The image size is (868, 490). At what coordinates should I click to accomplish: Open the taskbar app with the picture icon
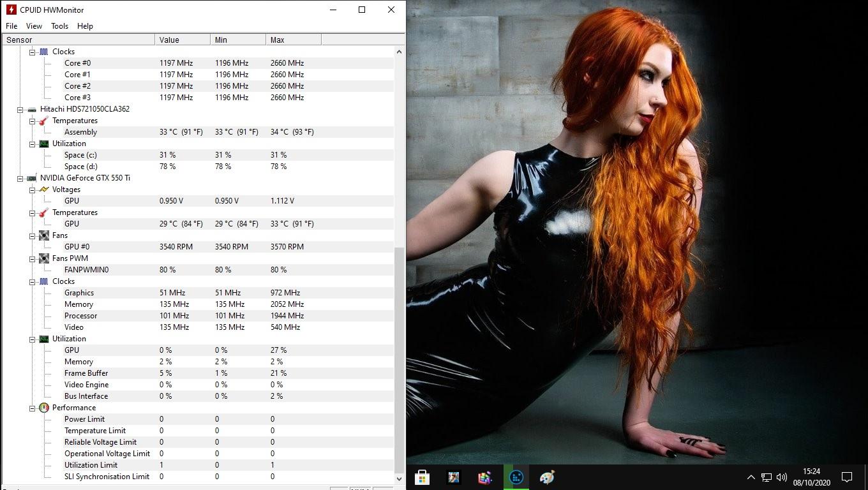click(x=453, y=477)
